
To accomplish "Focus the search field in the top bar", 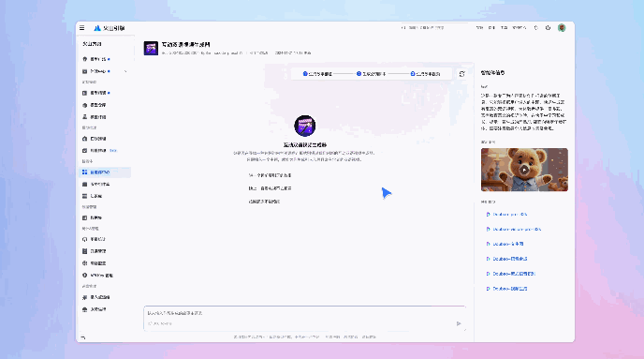I will click(x=433, y=27).
